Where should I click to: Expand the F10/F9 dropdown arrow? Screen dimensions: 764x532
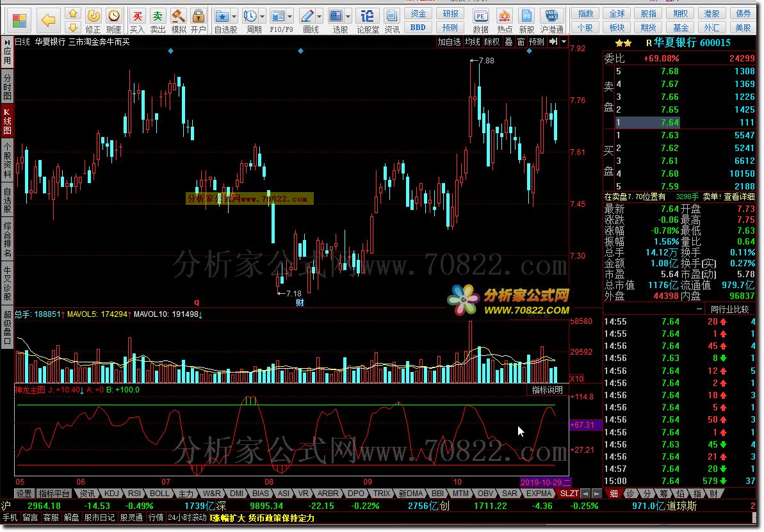click(290, 17)
